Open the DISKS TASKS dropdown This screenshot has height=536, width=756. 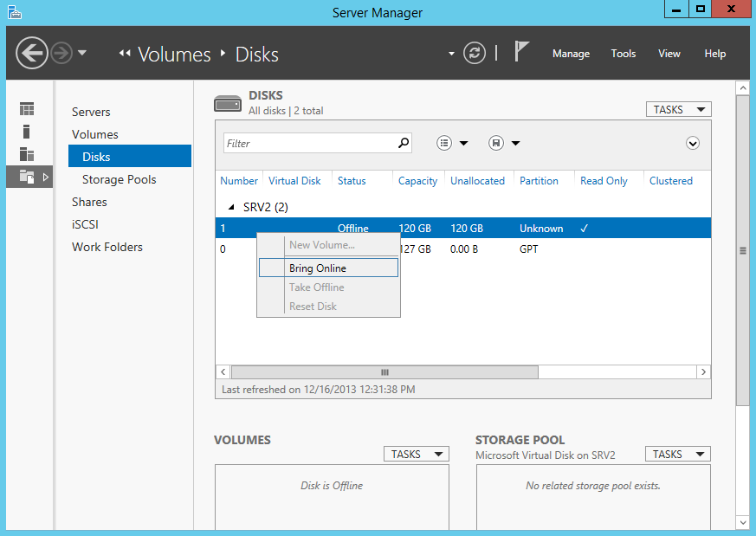click(678, 110)
